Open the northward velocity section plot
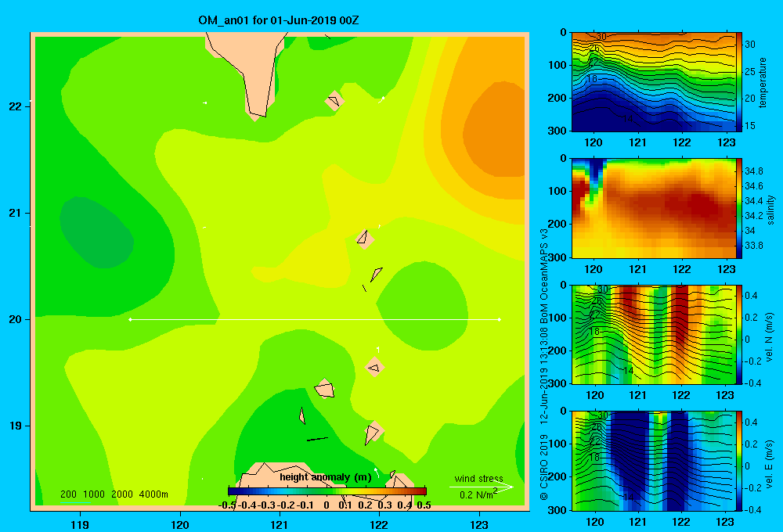Image resolution: width=783 pixels, height=532 pixels. [654, 334]
